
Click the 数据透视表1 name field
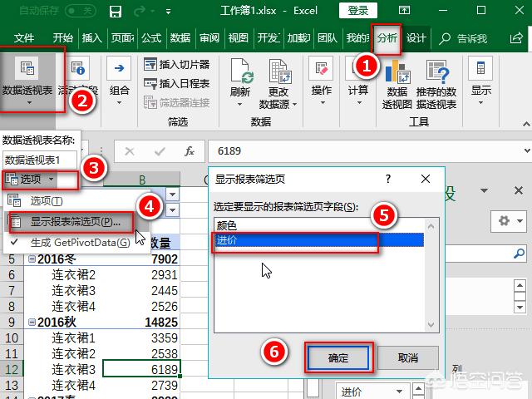40,160
